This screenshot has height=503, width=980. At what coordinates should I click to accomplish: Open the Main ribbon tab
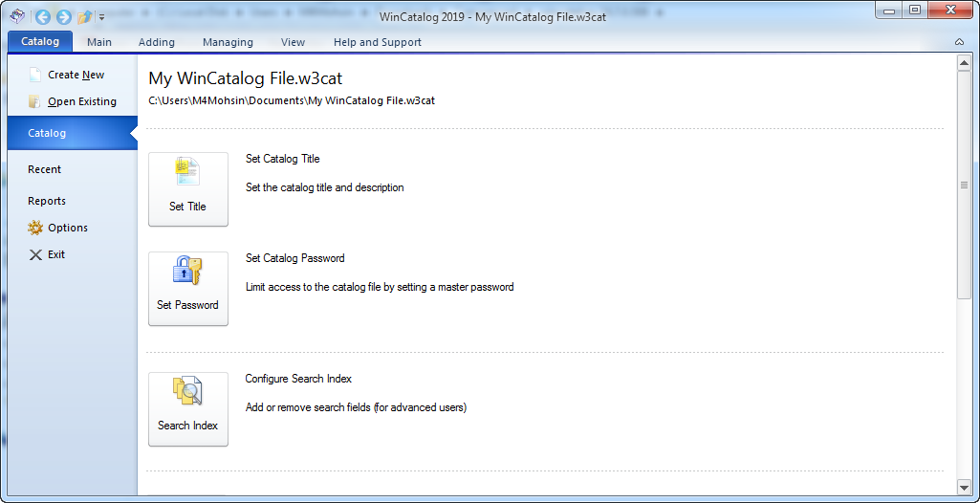coord(99,42)
